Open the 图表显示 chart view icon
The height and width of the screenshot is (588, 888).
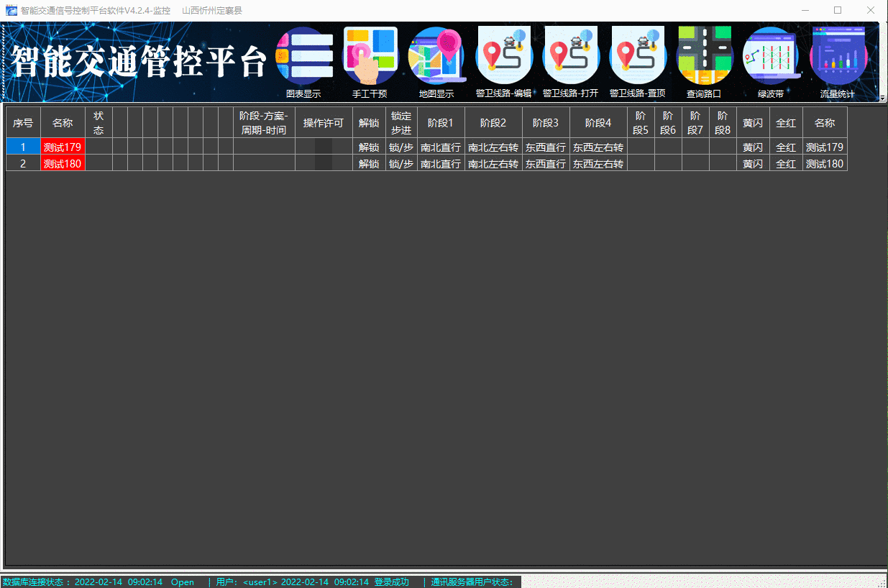pos(304,58)
